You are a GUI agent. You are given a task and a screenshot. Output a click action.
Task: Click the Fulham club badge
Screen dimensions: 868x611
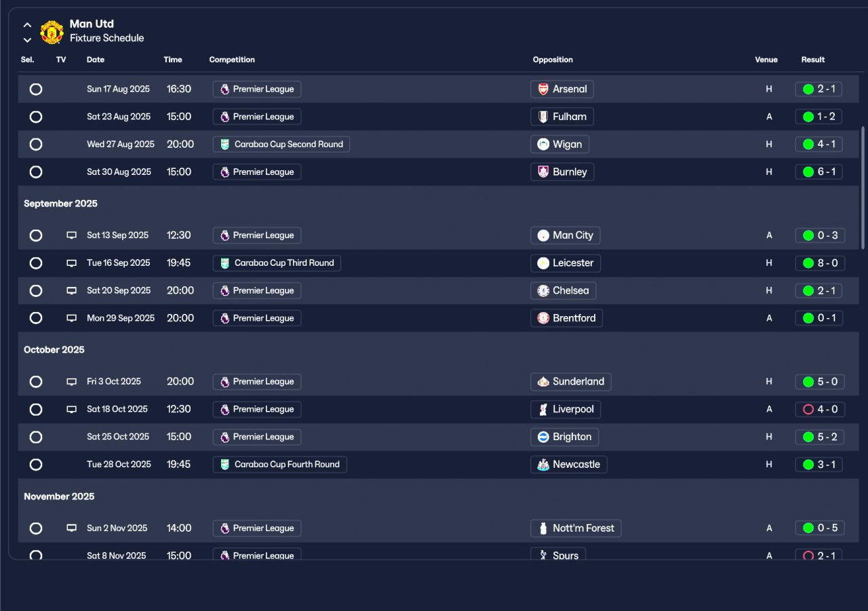coord(543,117)
